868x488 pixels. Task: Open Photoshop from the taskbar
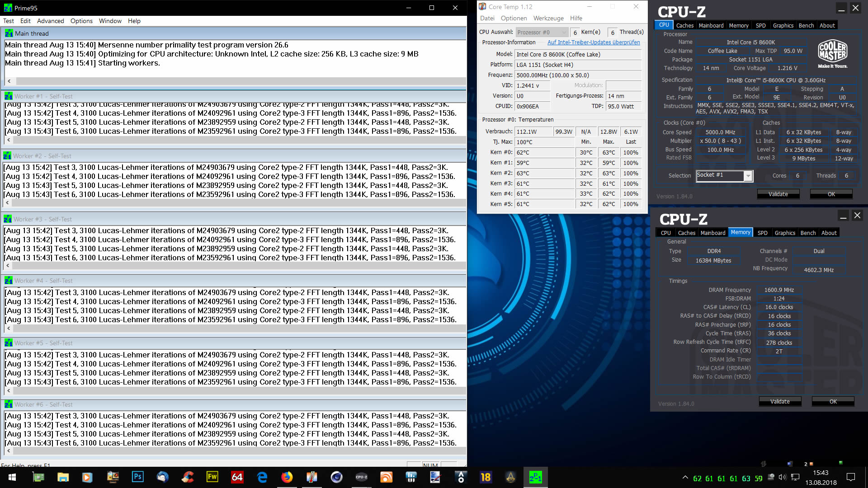[137, 477]
